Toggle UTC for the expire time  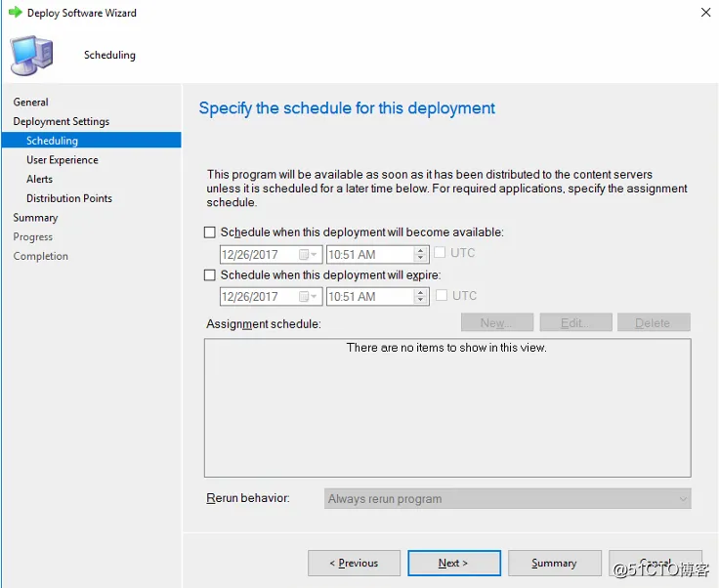(x=442, y=295)
